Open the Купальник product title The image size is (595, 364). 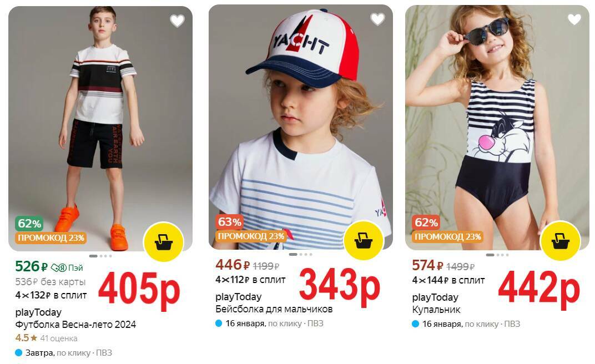[436, 310]
